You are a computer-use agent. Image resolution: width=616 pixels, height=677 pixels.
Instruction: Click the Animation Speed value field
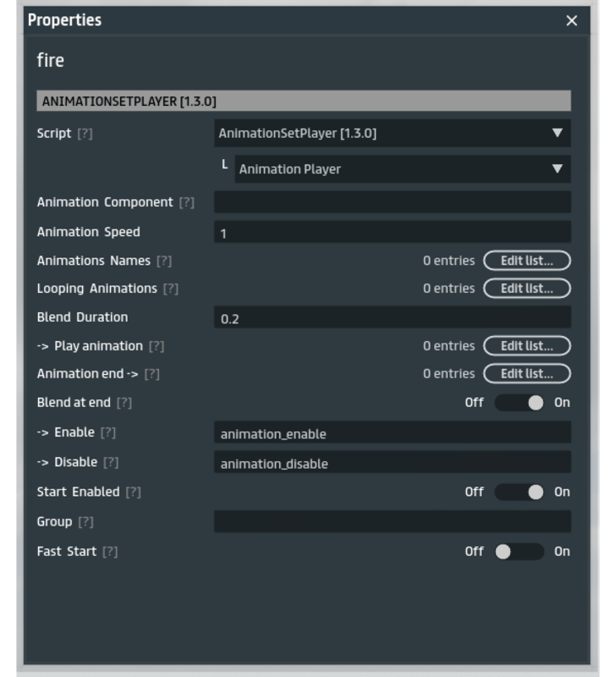[x=392, y=233]
